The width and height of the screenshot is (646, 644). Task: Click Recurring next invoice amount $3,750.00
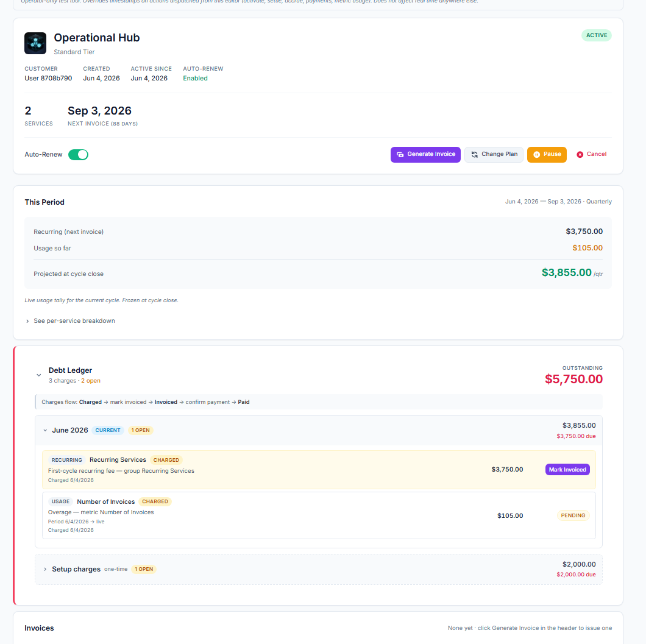coord(584,232)
